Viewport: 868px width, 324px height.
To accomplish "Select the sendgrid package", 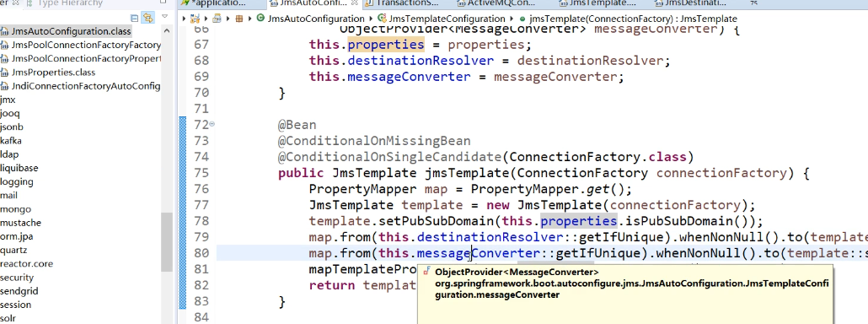I will click(x=19, y=291).
